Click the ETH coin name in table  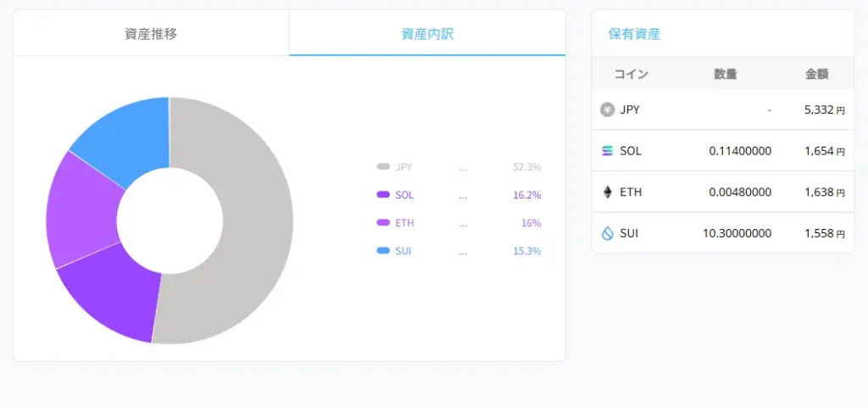click(631, 192)
